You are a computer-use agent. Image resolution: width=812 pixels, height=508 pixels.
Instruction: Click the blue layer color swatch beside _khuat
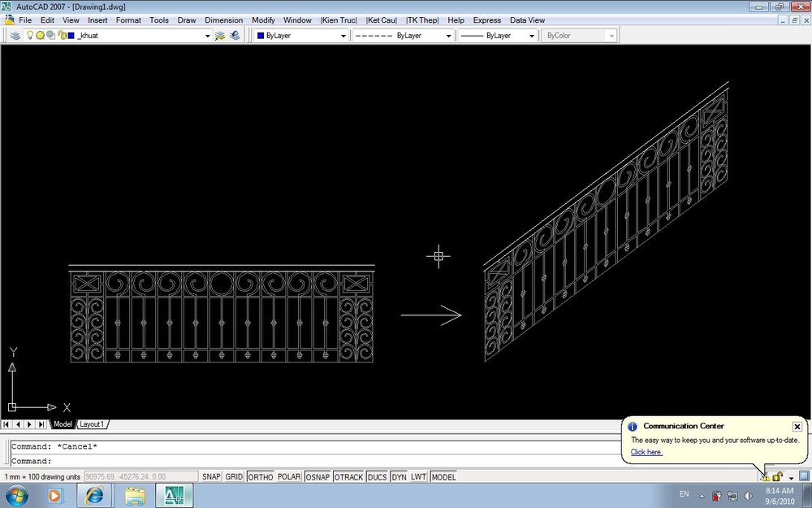click(71, 36)
